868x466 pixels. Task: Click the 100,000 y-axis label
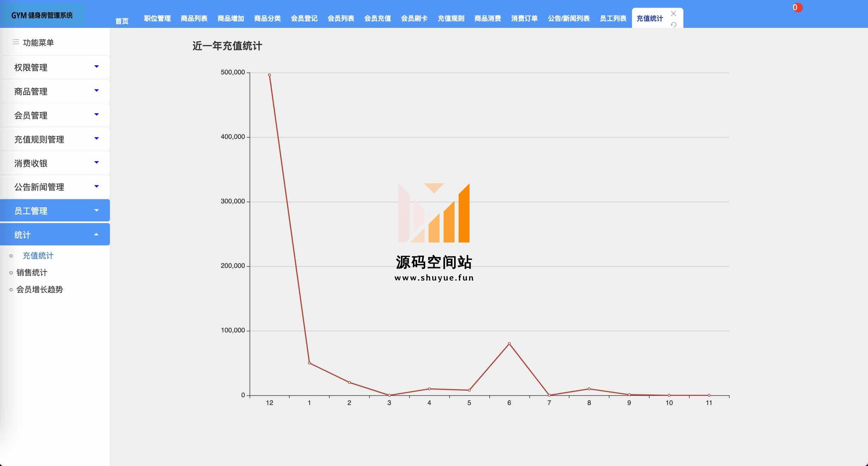pyautogui.click(x=232, y=330)
